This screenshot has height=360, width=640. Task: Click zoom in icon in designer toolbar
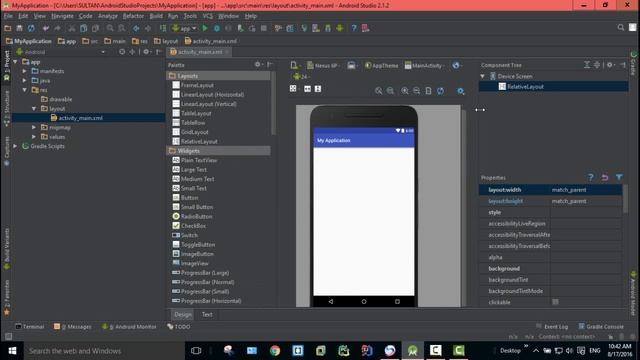(404, 91)
